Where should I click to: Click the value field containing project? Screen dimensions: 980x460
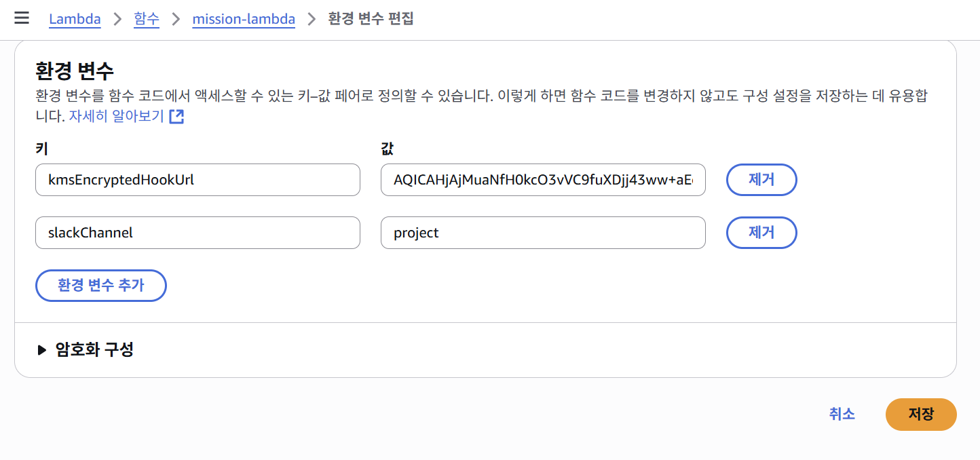543,233
